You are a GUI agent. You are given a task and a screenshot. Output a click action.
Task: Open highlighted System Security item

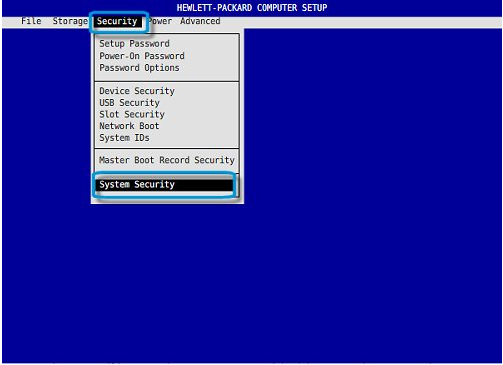point(164,185)
